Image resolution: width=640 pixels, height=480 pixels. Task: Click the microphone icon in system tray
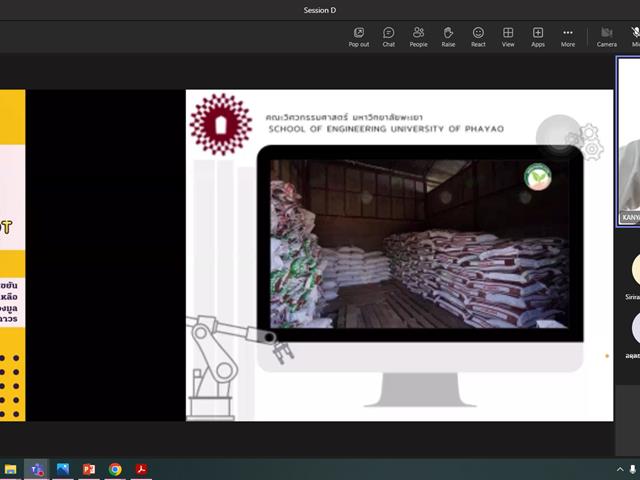(x=633, y=469)
